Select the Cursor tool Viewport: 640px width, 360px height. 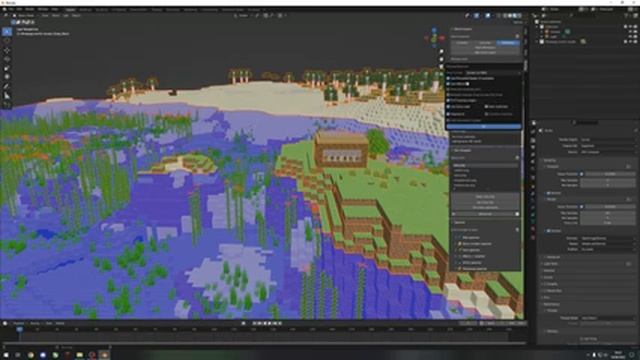[x=7, y=41]
